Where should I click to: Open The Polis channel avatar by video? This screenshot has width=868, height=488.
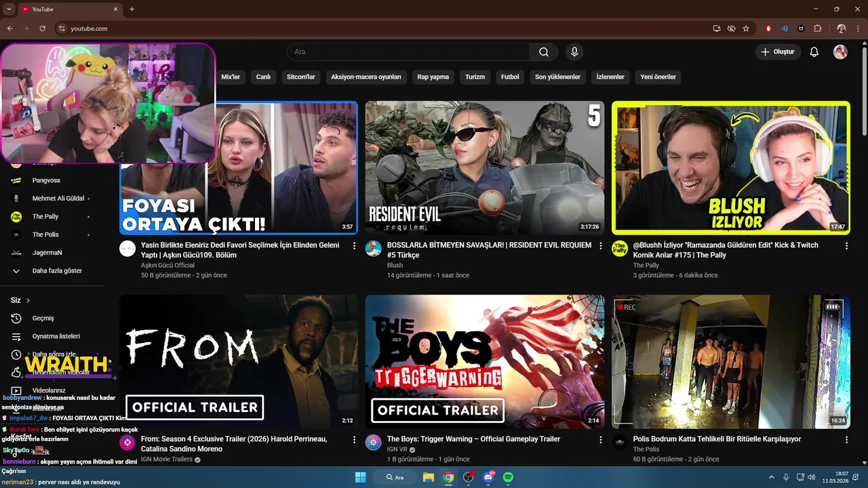click(620, 442)
